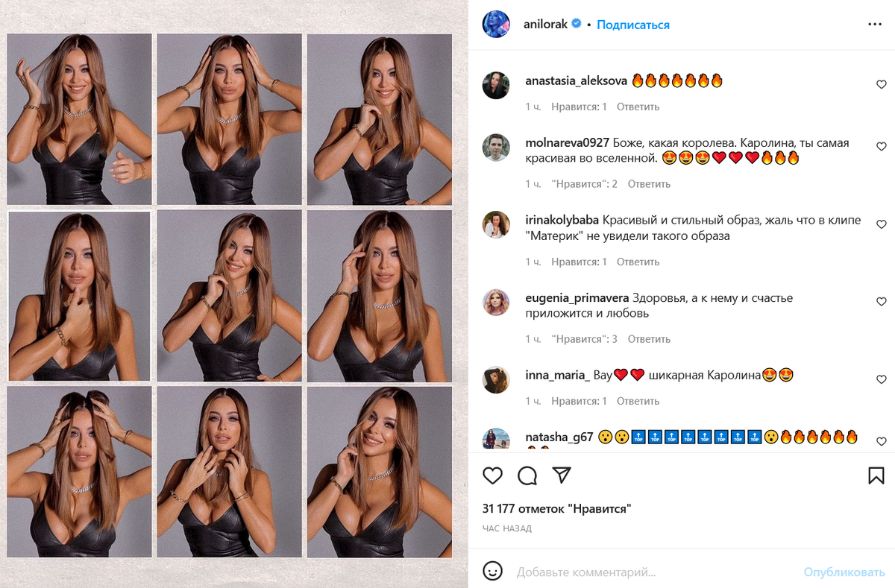Click the share paper plane icon
Screen dimensions: 895x588
point(562,475)
